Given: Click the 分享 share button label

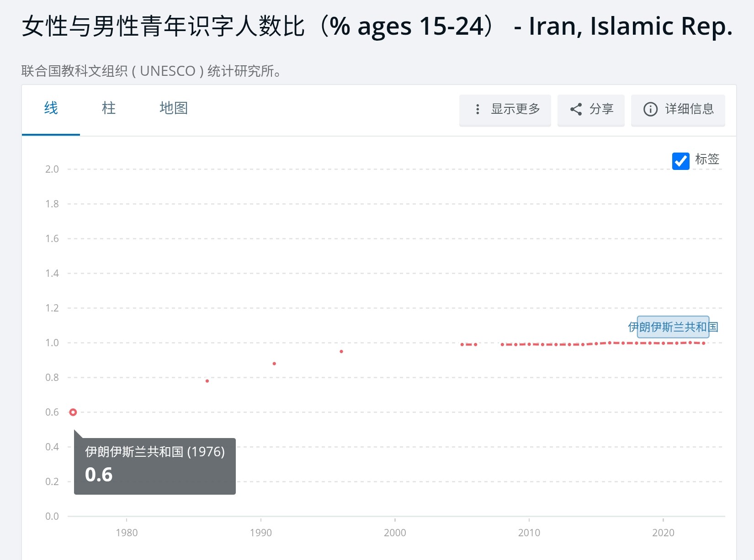Looking at the screenshot, I should (601, 109).
